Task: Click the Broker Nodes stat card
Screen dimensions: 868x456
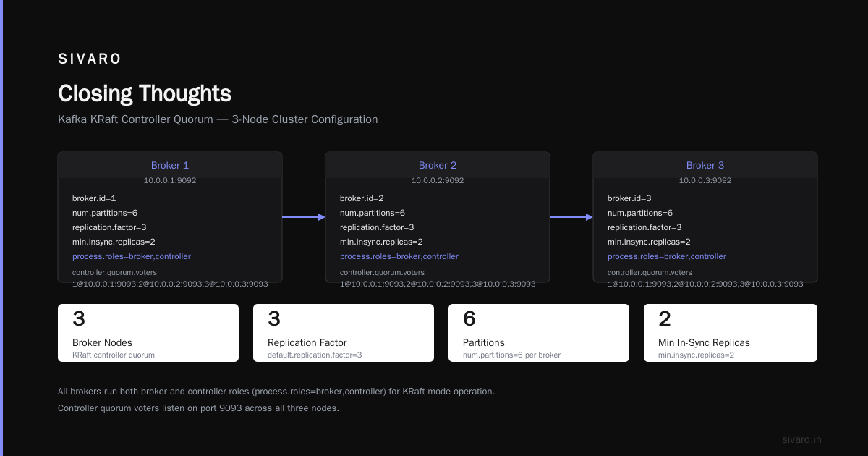Action: (x=148, y=333)
